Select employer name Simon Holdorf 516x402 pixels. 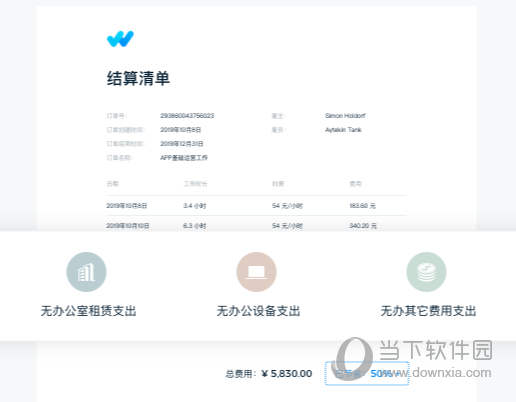pyautogui.click(x=345, y=116)
